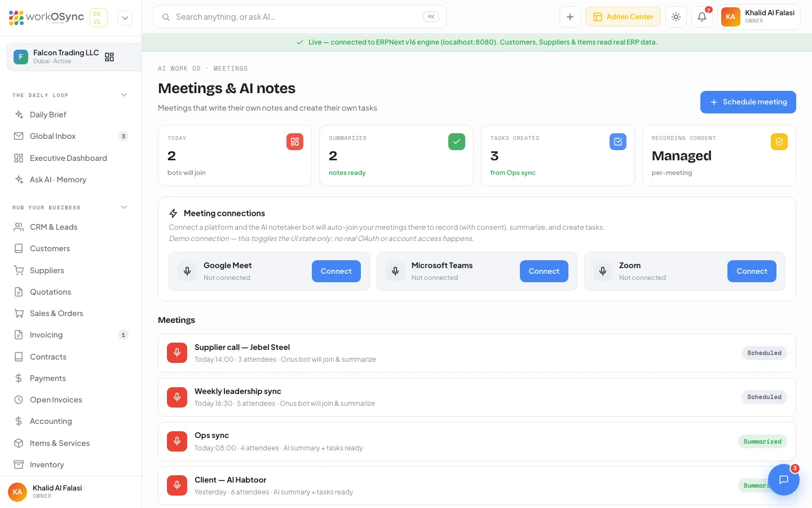
Task: Open Global Inbox
Action: pyautogui.click(x=71, y=136)
